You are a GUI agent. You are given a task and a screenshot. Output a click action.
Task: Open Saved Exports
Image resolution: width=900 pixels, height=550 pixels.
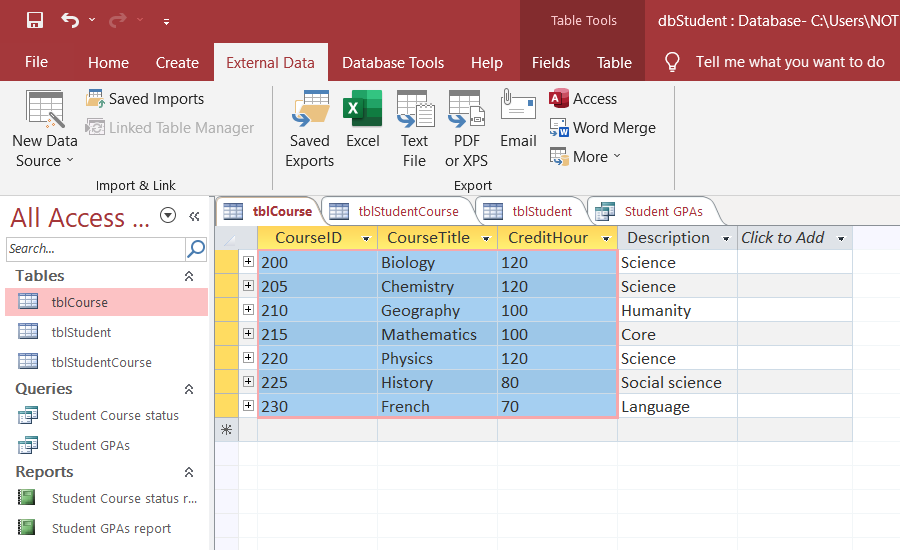[x=309, y=129]
